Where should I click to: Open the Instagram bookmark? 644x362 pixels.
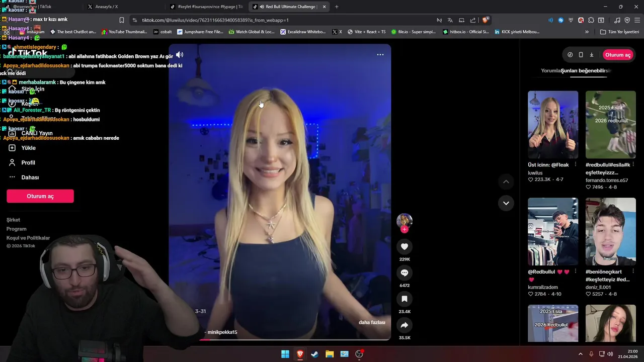click(32, 32)
